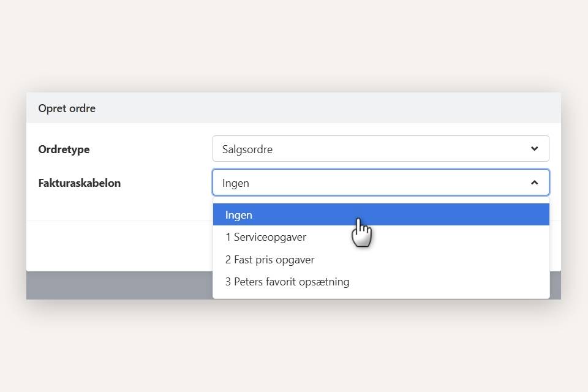Choose 1 Serviceopgaver from the list
588x392 pixels.
point(266,237)
